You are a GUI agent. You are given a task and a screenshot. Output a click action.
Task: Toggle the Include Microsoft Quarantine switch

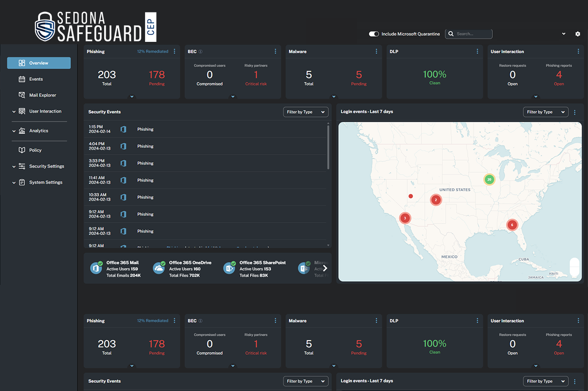(374, 34)
